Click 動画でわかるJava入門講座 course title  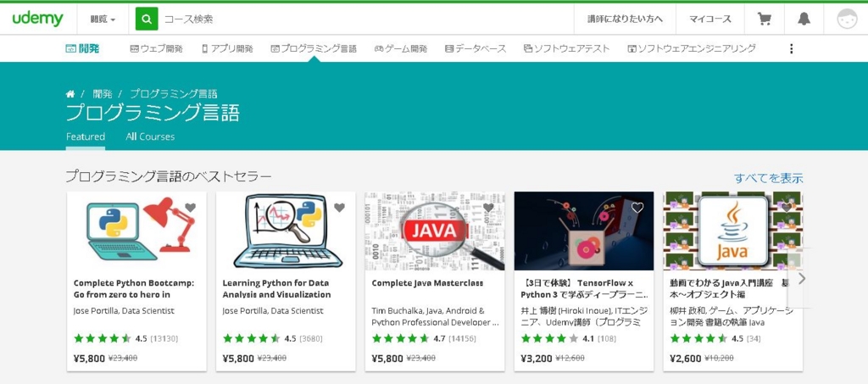[730, 288]
